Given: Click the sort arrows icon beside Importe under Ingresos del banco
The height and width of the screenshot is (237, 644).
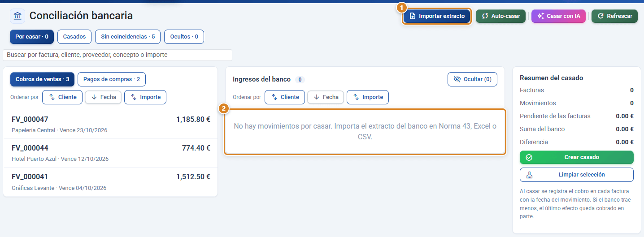Looking at the screenshot, I should 356,97.
